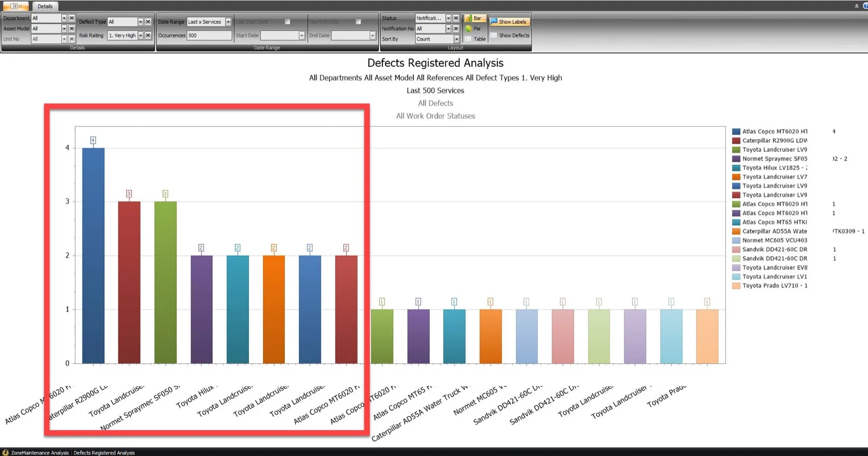Click the gear icon in the status bar
This screenshot has height=456, width=868.
5,452
